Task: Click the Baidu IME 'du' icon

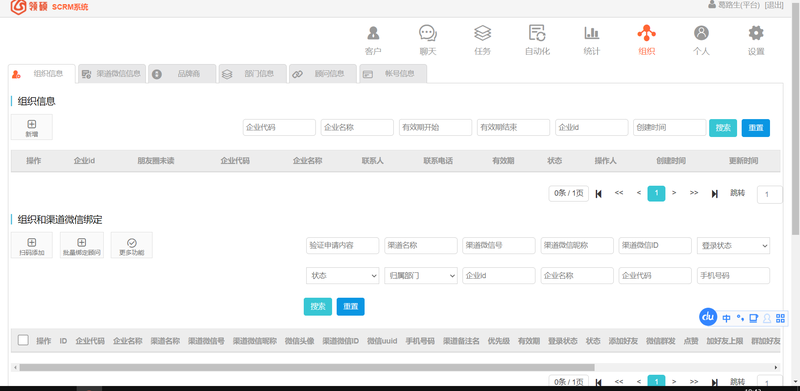Action: tap(708, 317)
